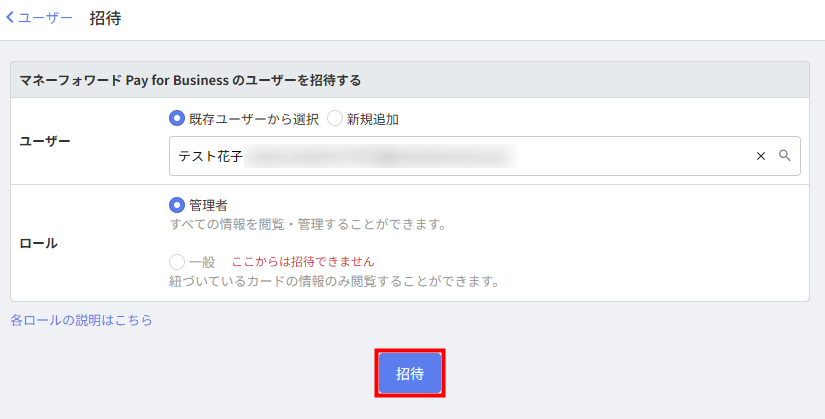Click the red ここからは招待できません warning text
The width and height of the screenshot is (825, 419).
coord(303,261)
